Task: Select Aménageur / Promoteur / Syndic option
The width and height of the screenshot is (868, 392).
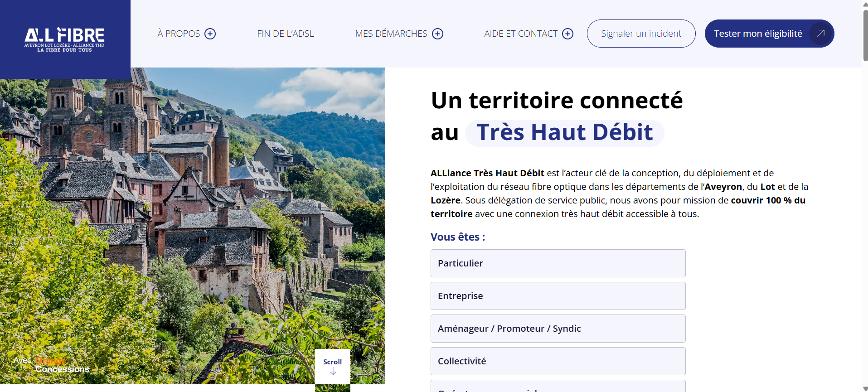Action: tap(558, 329)
